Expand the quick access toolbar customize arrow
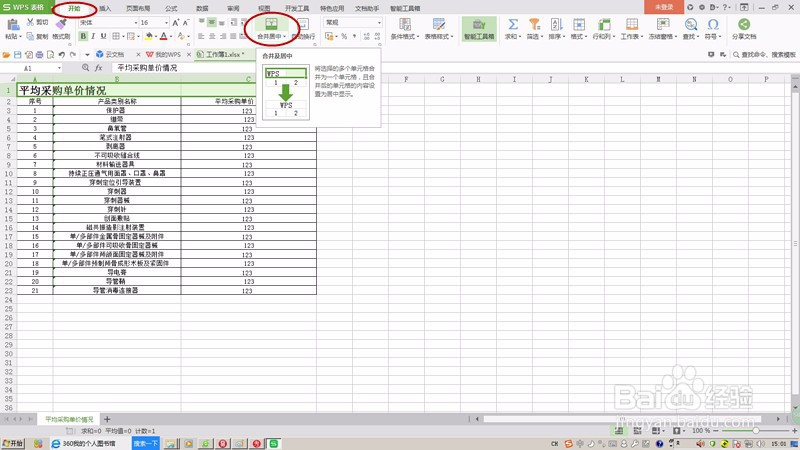Viewport: 800px width, 450px height. coord(87,55)
